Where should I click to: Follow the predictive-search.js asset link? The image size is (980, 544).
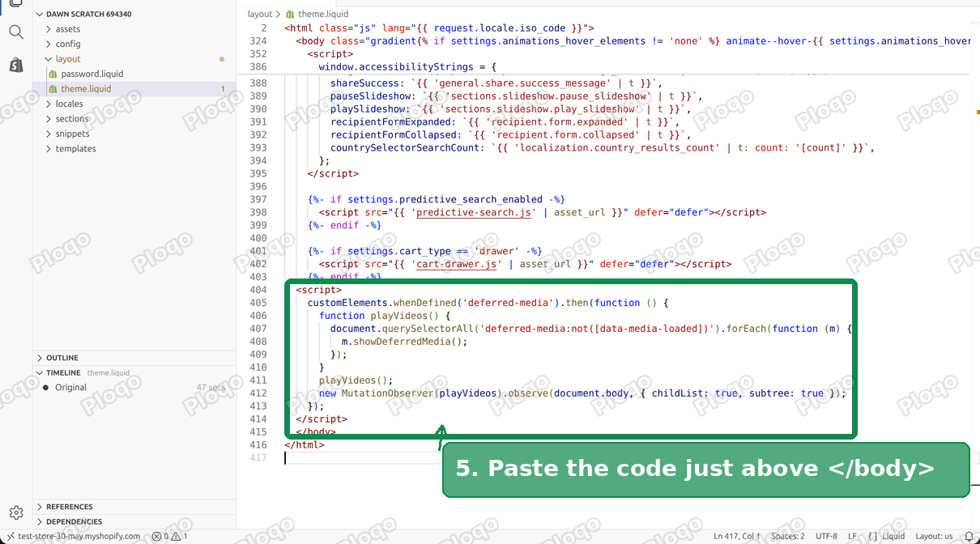474,212
